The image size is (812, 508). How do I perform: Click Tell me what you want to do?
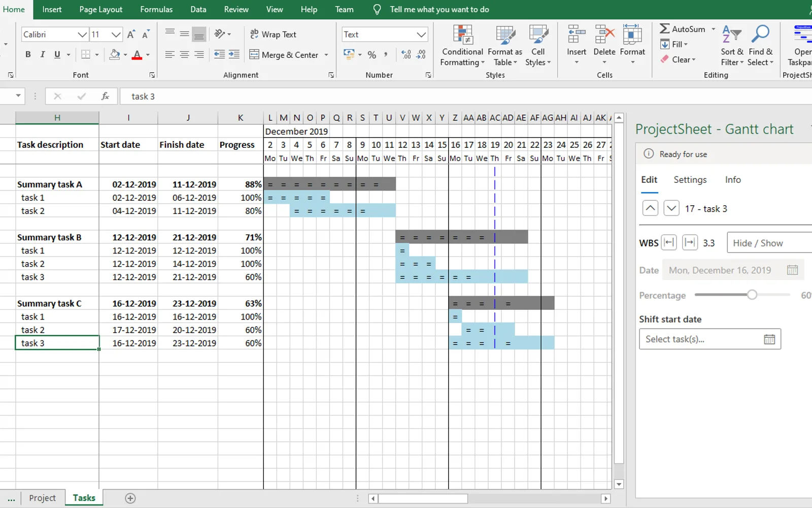[x=439, y=9]
